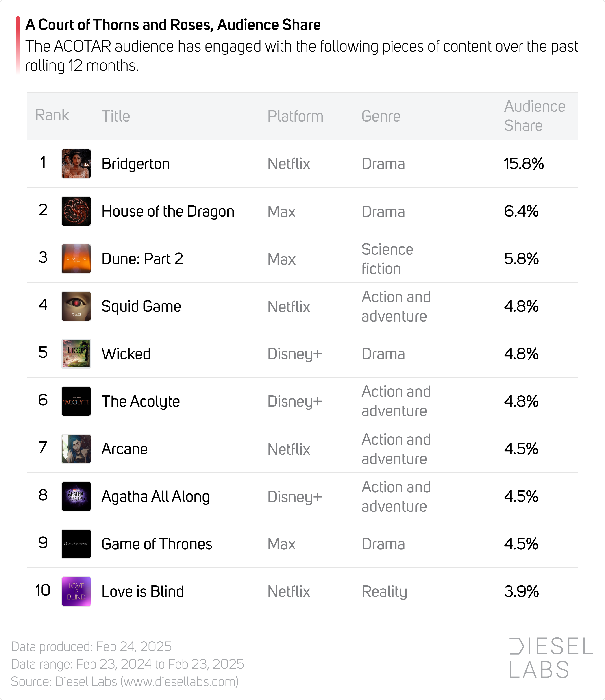
Task: Click the Love is Blind title
Action: click(x=143, y=591)
